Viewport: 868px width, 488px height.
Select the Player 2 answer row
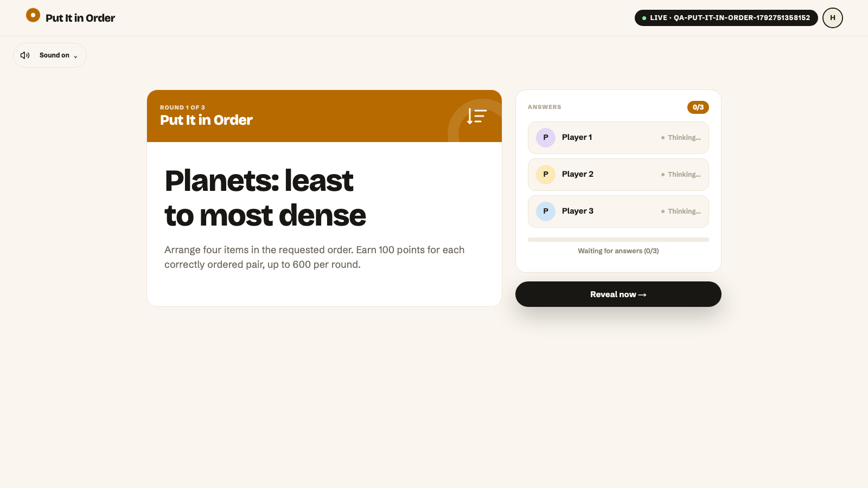[x=618, y=175]
